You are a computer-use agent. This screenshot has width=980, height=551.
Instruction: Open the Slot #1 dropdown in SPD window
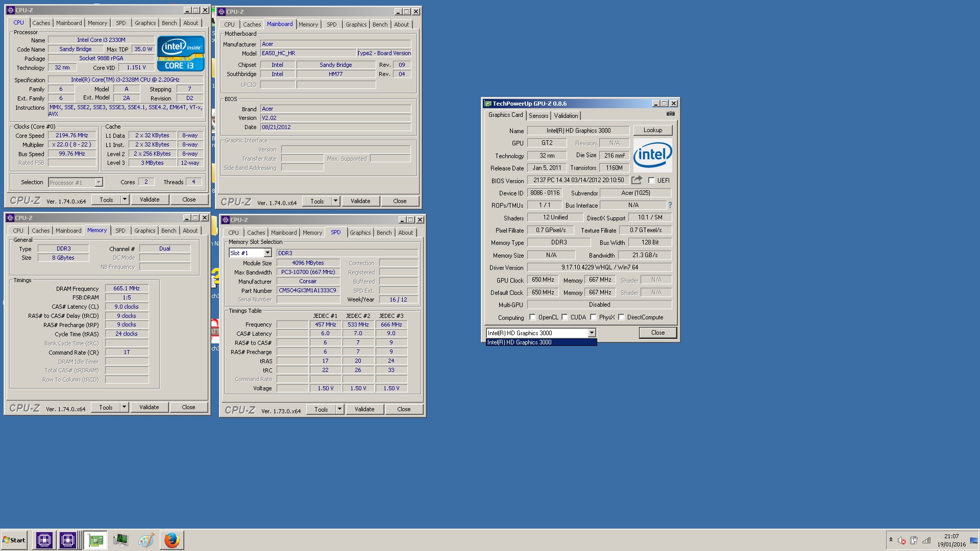267,253
